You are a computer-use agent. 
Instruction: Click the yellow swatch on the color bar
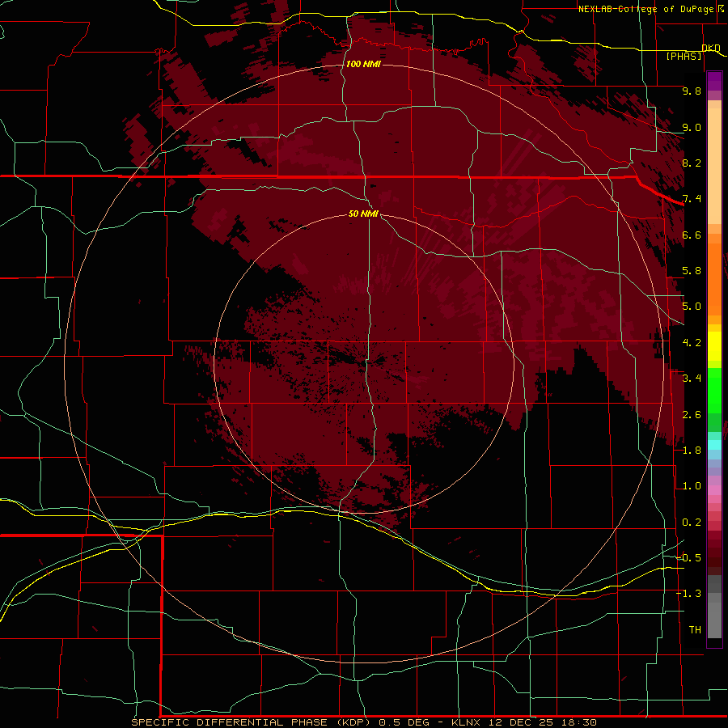point(714,346)
